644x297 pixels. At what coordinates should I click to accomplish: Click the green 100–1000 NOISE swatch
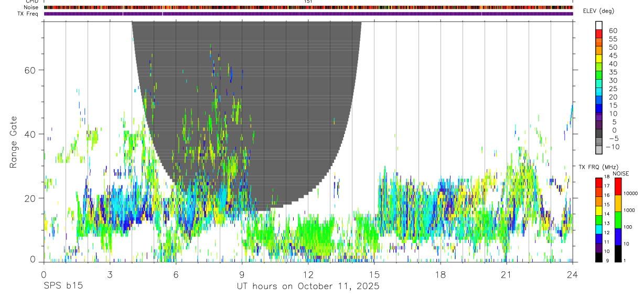[x=618, y=220]
